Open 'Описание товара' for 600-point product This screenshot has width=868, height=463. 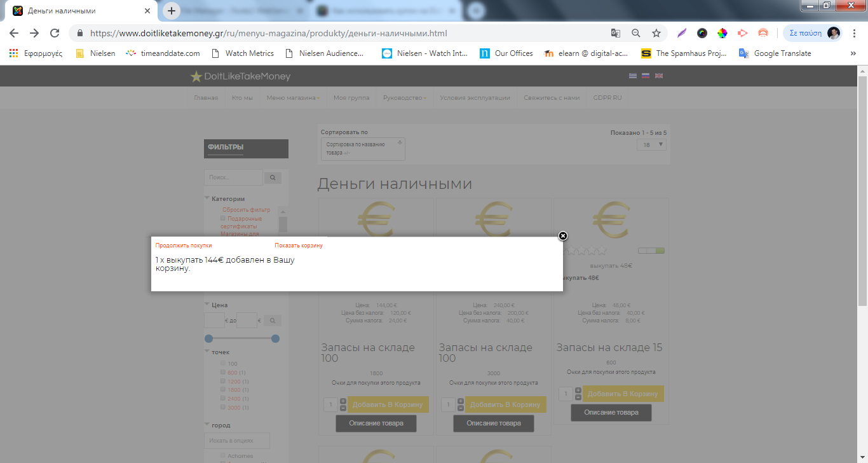coord(611,412)
